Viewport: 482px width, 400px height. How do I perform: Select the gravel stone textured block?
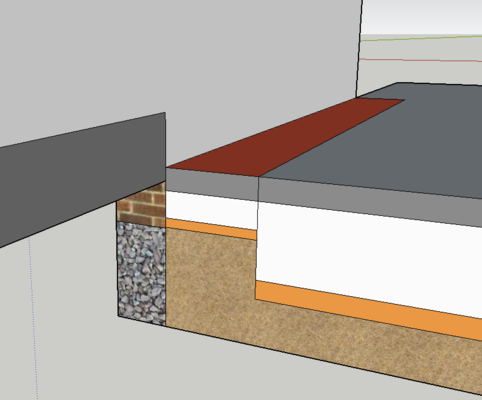point(142,273)
